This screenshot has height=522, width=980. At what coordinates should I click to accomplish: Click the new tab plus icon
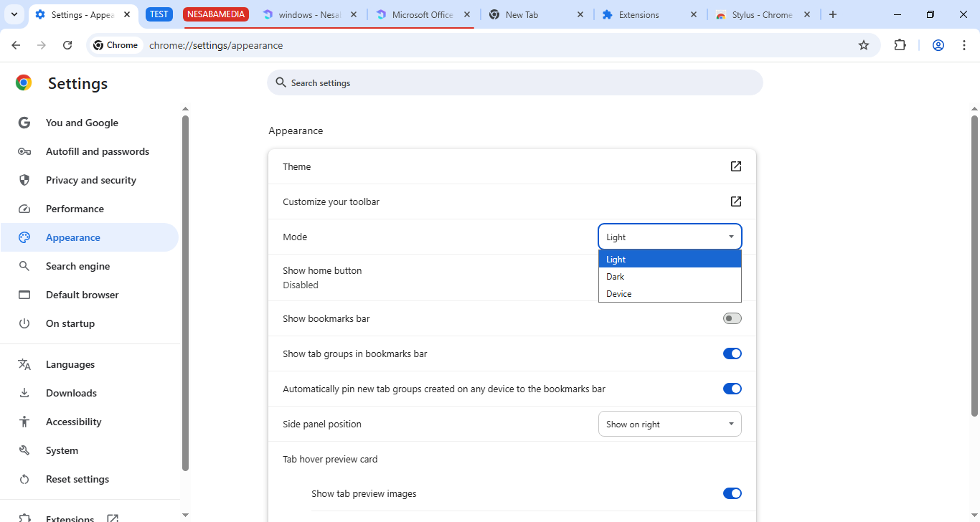832,14
